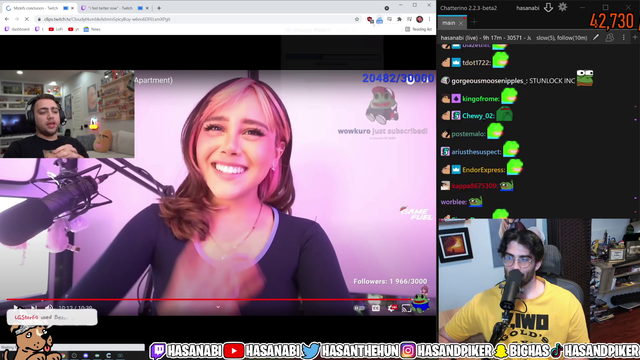
Task: Click the tab audio indicator on first tab
Action: pos(65,8)
